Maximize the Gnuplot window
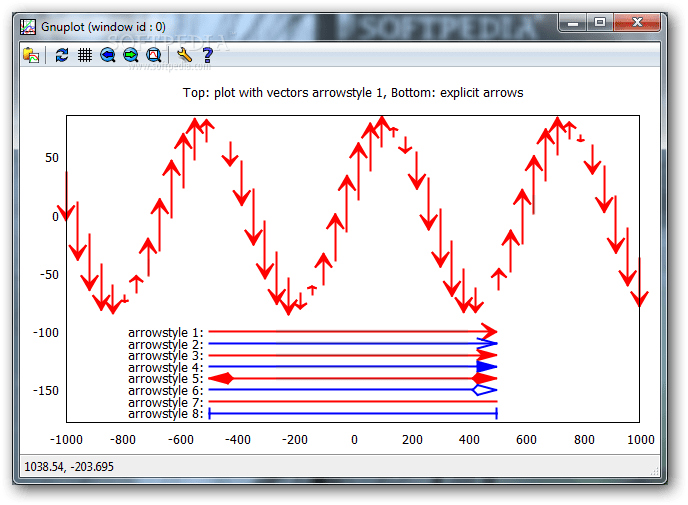The image size is (688, 505). tap(600, 22)
